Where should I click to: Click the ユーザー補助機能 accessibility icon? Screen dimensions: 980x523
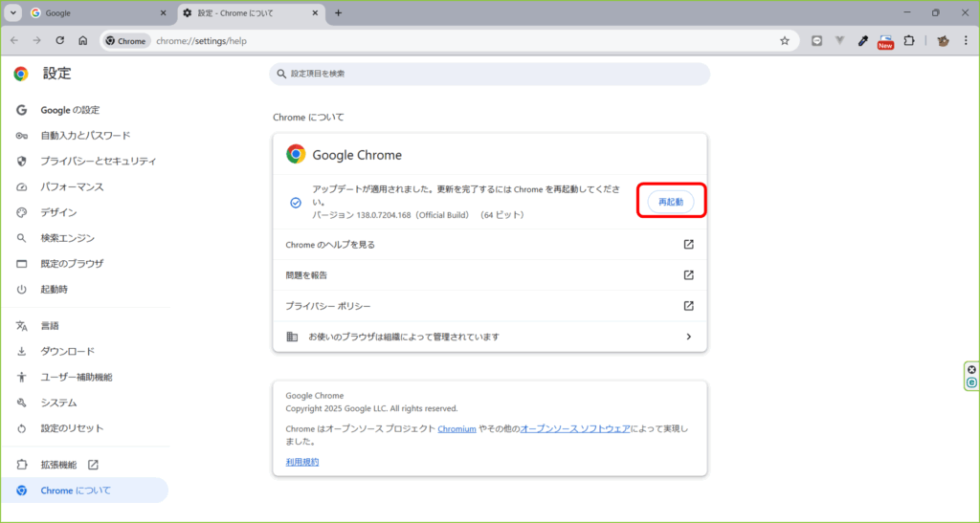[22, 377]
